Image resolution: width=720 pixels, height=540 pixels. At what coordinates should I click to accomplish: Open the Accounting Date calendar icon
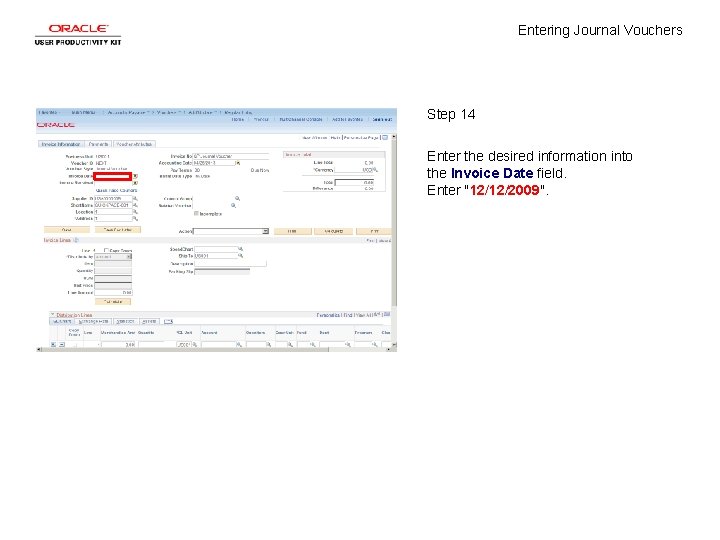pos(238,163)
